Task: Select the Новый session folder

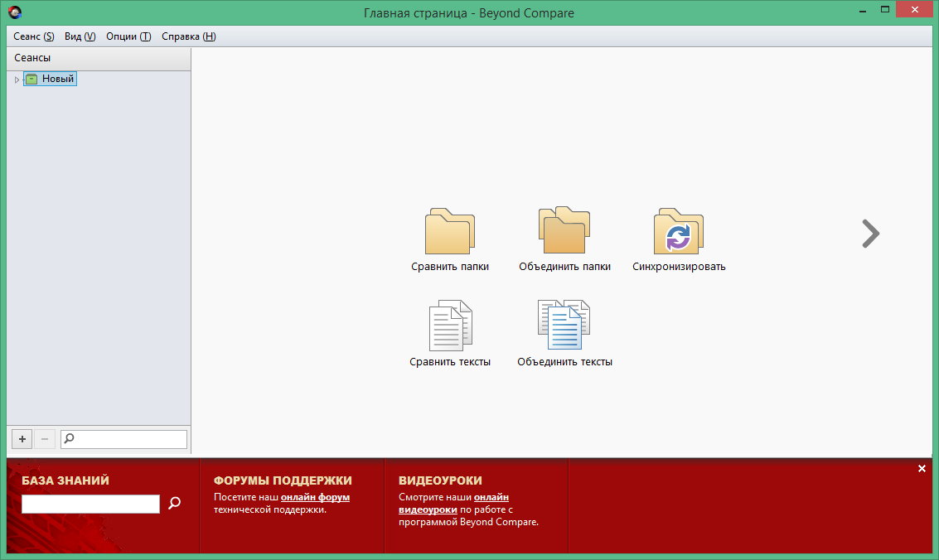Action: pos(57,80)
